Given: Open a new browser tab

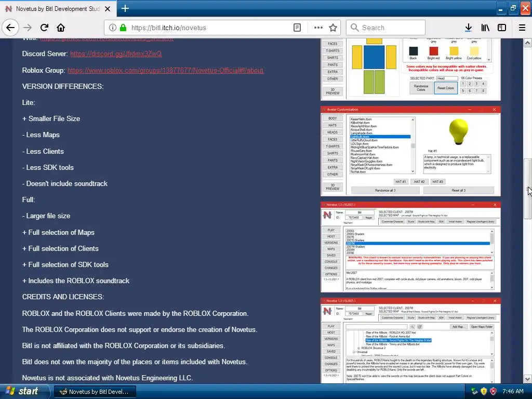Looking at the screenshot, I should 125,8.
